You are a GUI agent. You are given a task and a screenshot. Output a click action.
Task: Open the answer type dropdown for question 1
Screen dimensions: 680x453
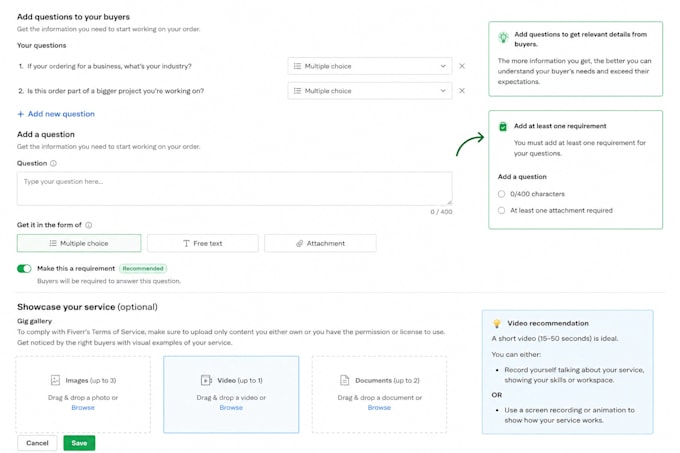370,66
